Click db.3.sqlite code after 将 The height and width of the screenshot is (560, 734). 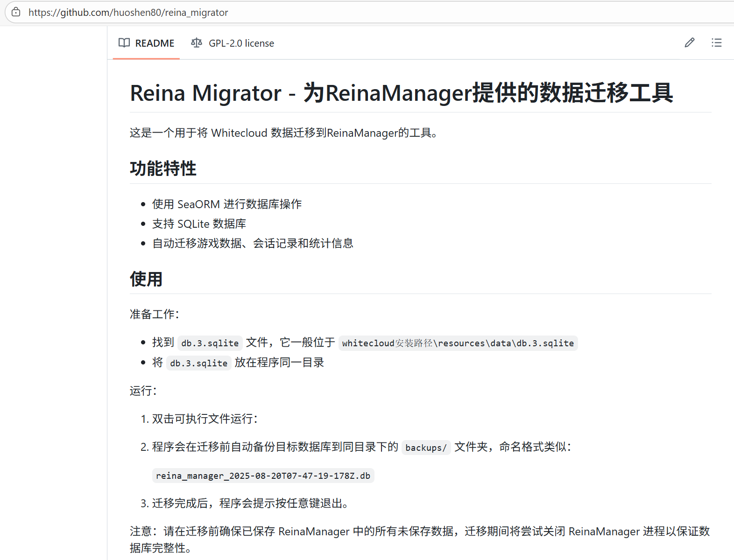(x=198, y=363)
